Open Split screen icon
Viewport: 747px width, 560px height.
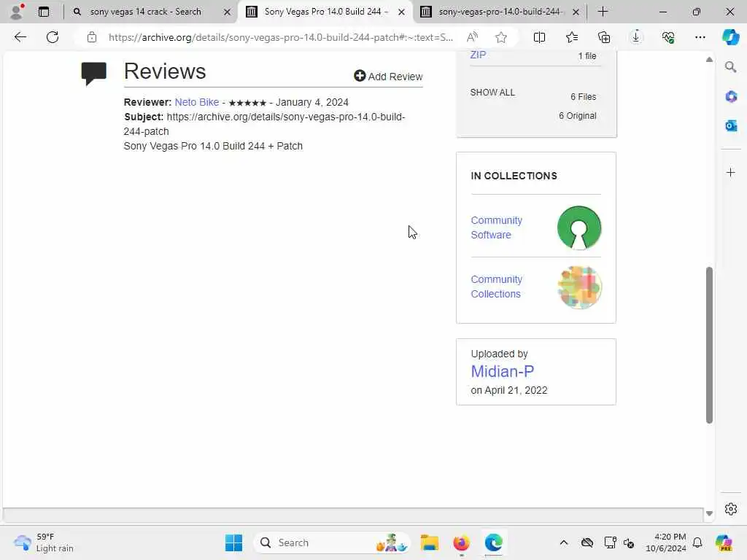click(x=539, y=37)
